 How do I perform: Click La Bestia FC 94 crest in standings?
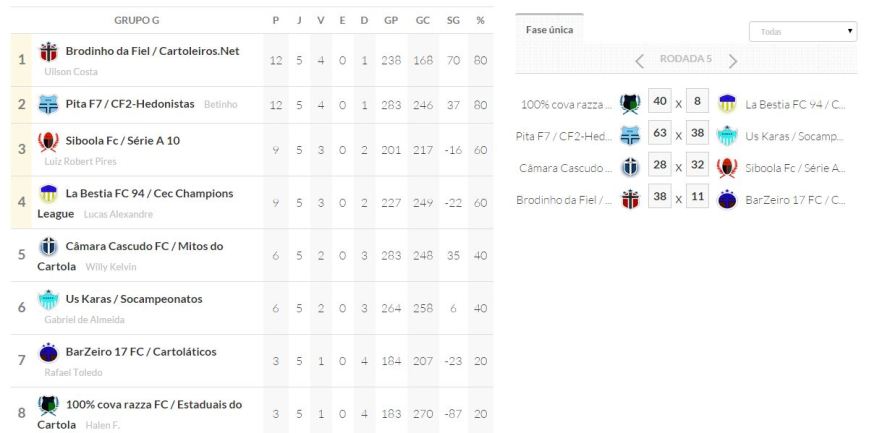48,193
